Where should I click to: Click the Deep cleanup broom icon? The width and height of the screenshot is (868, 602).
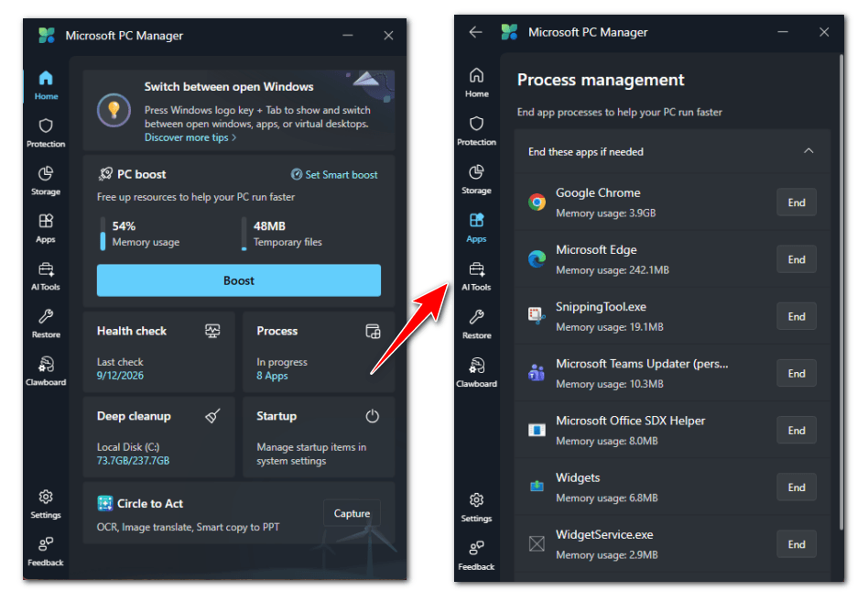pos(212,416)
